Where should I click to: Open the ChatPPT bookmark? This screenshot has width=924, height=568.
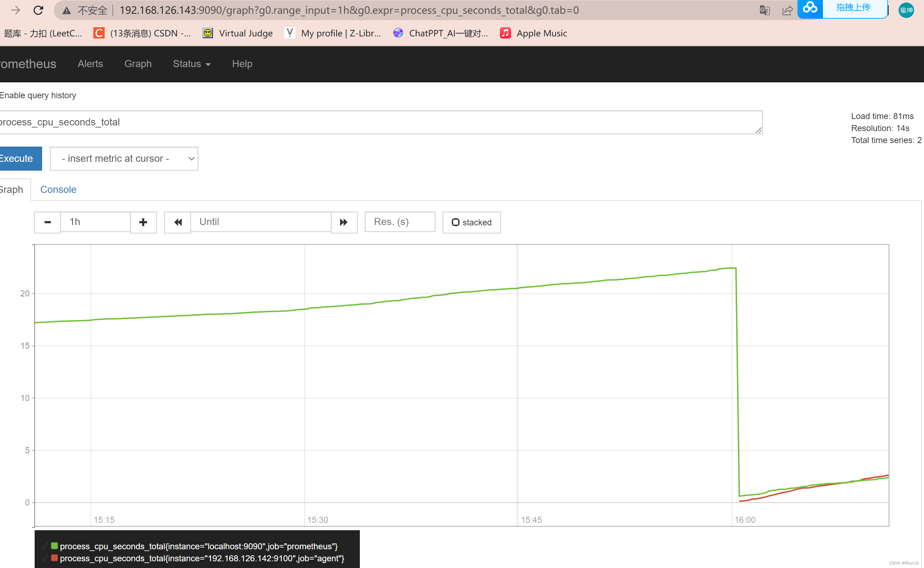440,33
